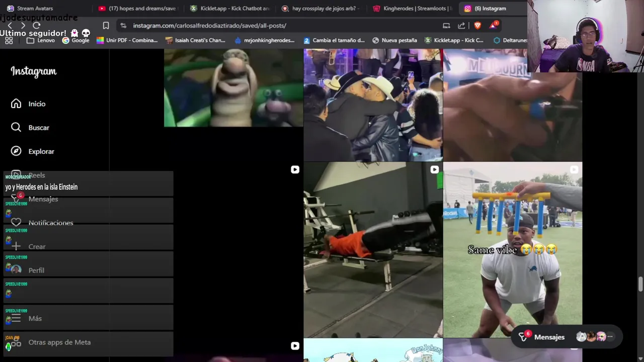Open the Explorar compass icon
The image size is (644, 362).
tap(16, 151)
